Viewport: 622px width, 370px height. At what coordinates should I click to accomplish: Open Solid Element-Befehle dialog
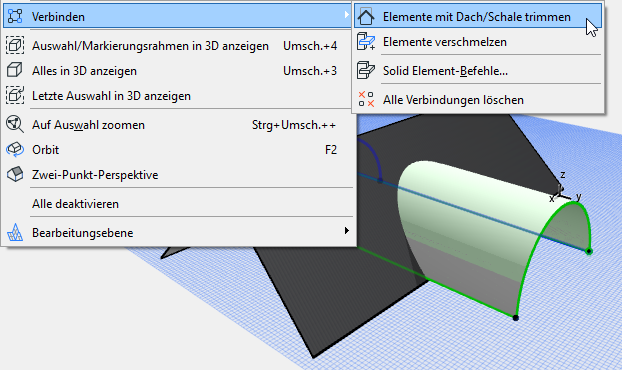pos(478,71)
